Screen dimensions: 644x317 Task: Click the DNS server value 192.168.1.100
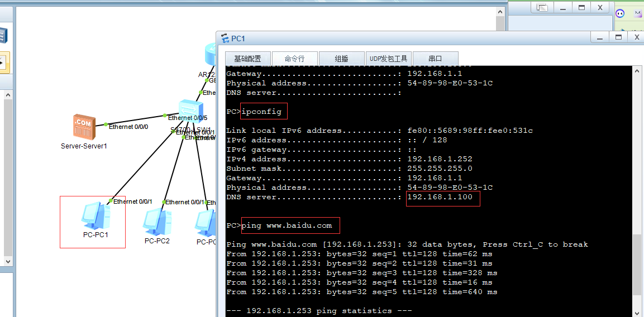coord(440,197)
